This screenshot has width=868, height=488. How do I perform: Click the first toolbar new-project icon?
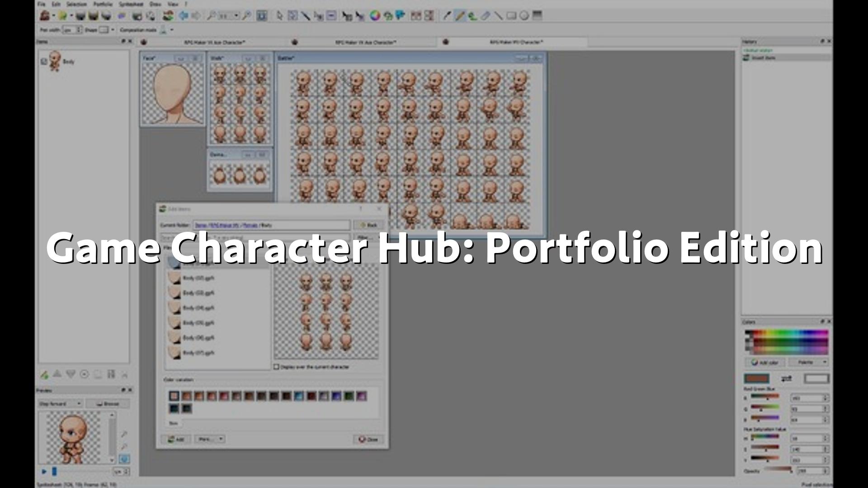click(45, 16)
